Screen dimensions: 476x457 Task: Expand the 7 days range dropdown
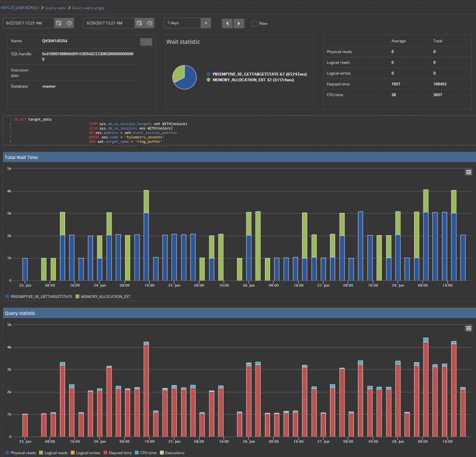point(206,23)
